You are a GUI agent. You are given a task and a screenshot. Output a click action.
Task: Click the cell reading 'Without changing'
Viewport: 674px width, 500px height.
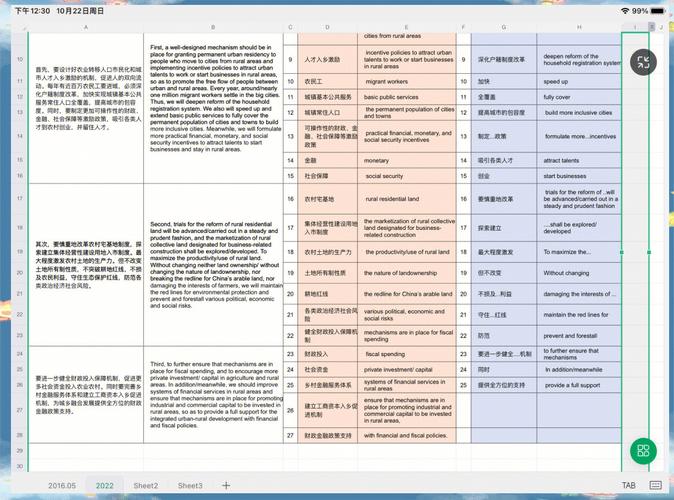pyautogui.click(x=579, y=273)
